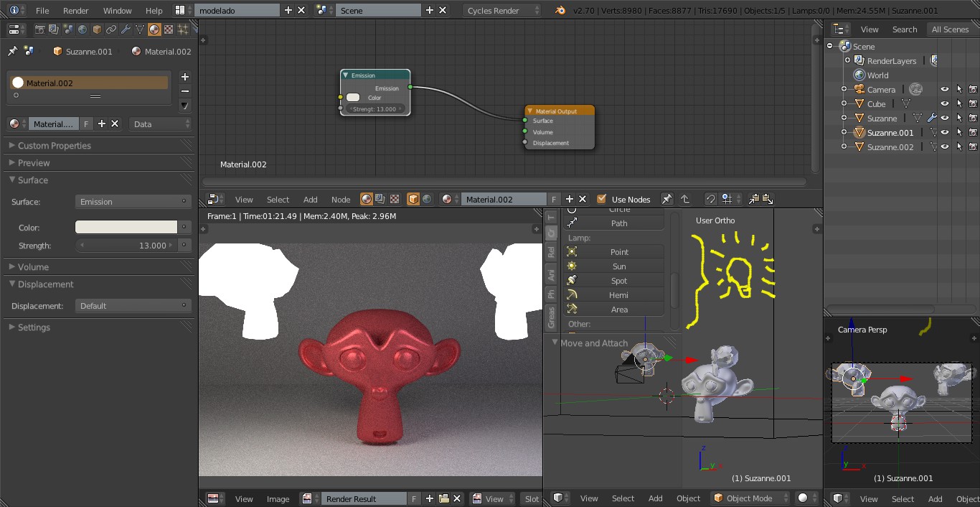Toggle the Use Nodes checkbox
Screen dimensions: 980x507
click(602, 199)
